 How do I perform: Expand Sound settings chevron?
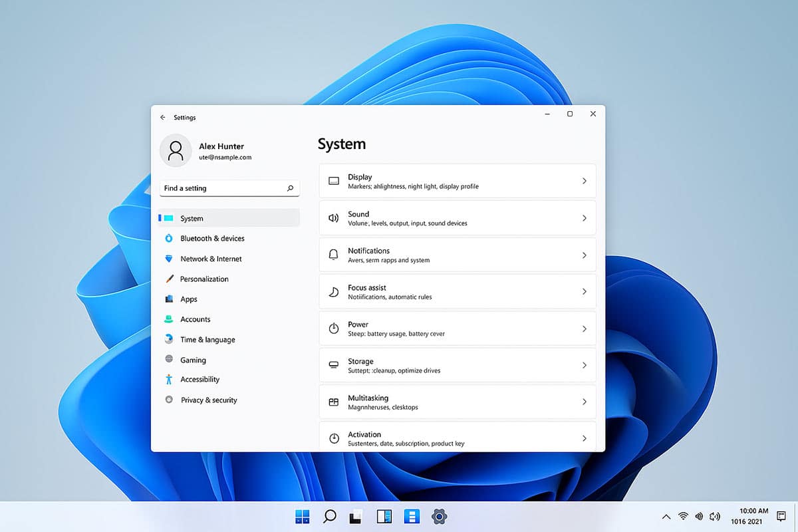point(584,218)
